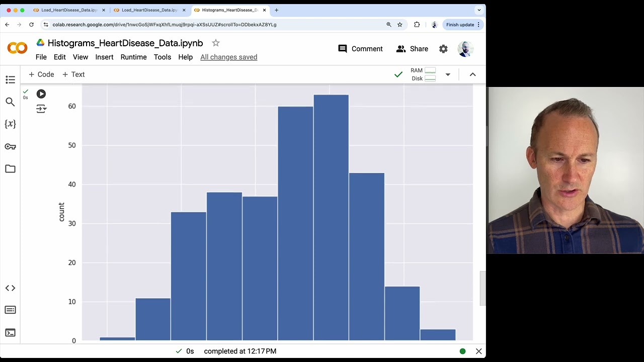Dismiss the status bar with the X

(x=478, y=351)
